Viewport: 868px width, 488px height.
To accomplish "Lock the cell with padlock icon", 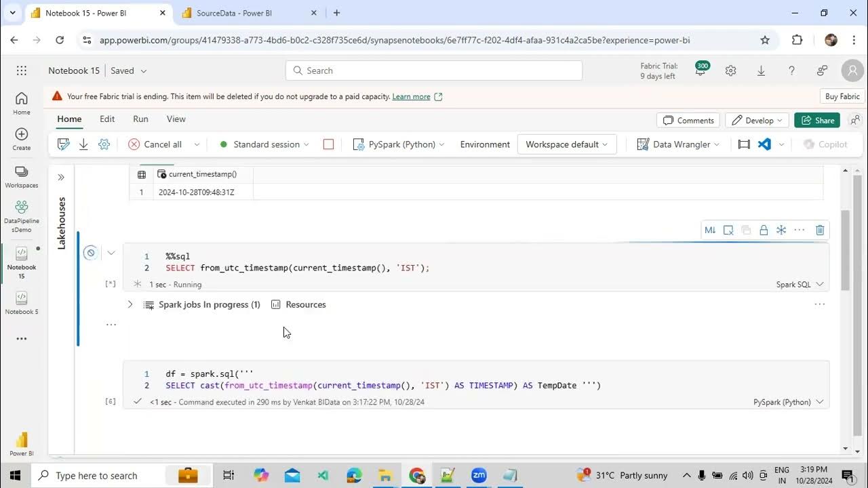I will coord(764,230).
